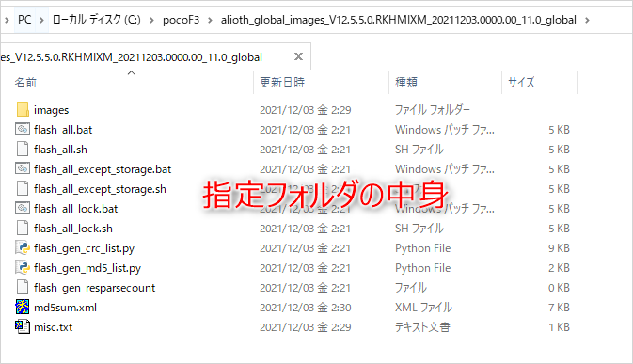The height and width of the screenshot is (364, 633).
Task: Click Python File type of flash_gen_crc_list.py
Action: 422,248
